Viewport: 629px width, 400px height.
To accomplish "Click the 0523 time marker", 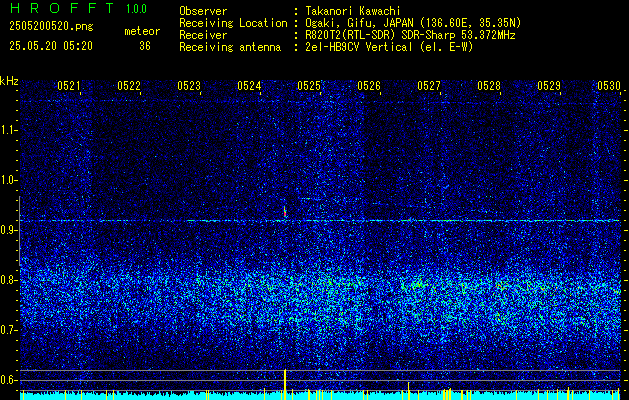I will 189,85.
